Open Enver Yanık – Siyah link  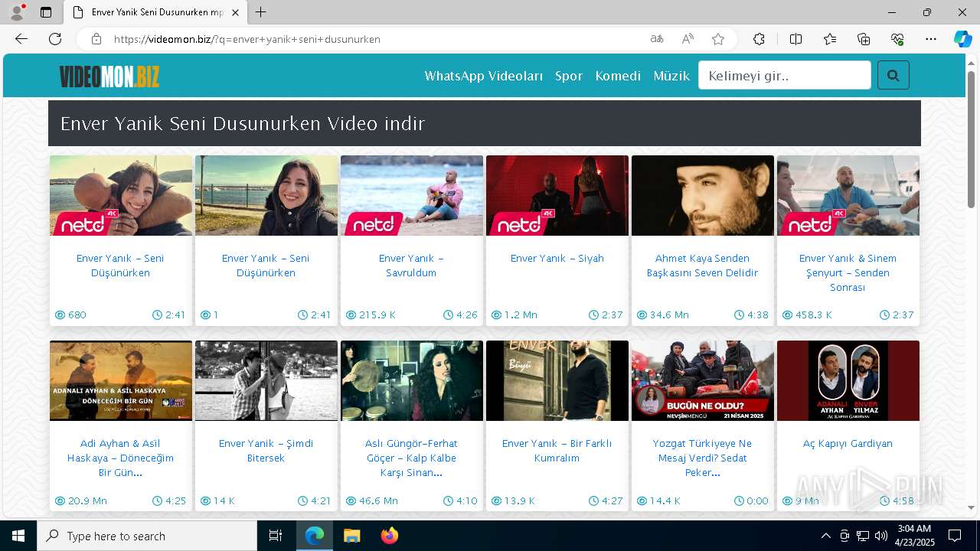557,258
